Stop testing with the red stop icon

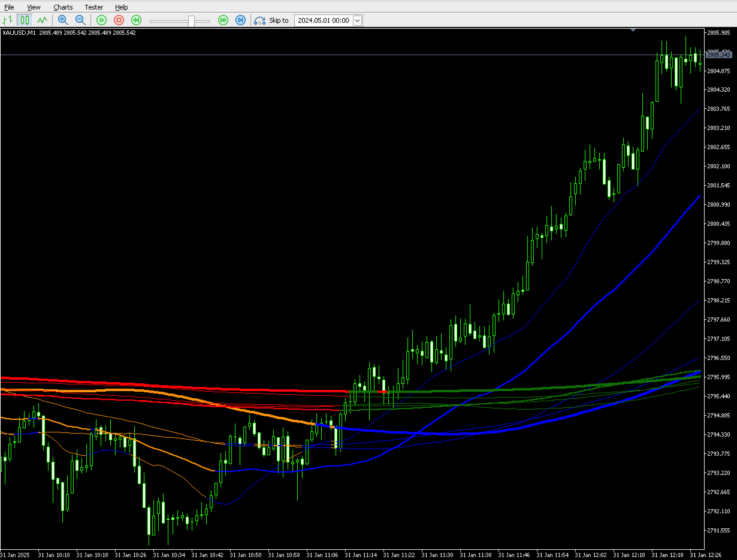pos(119,20)
